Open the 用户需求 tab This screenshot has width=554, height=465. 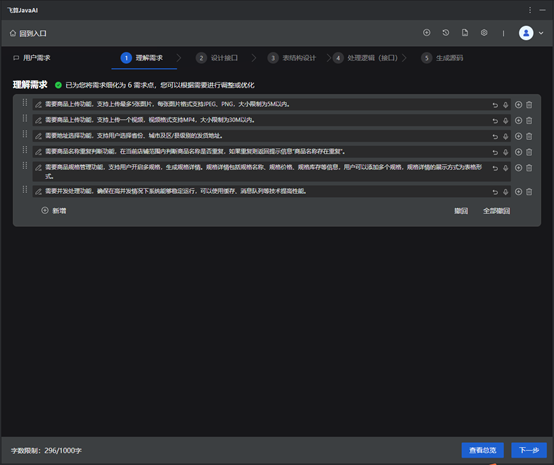click(x=32, y=58)
